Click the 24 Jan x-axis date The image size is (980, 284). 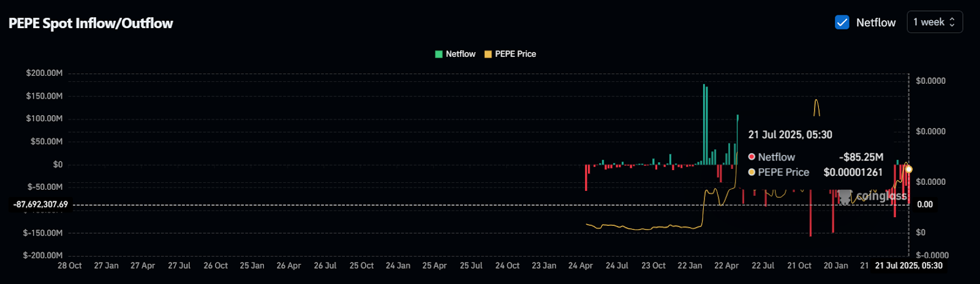pyautogui.click(x=398, y=266)
